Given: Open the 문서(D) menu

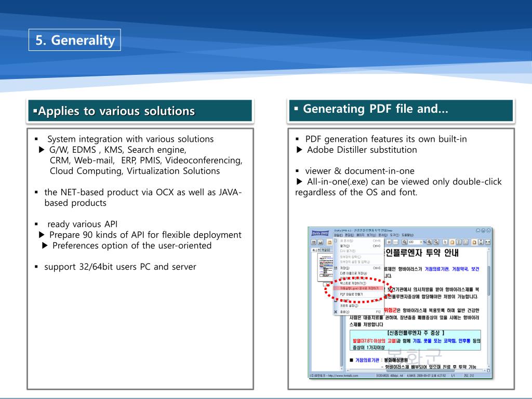Looking at the screenshot, I should coord(383,235).
